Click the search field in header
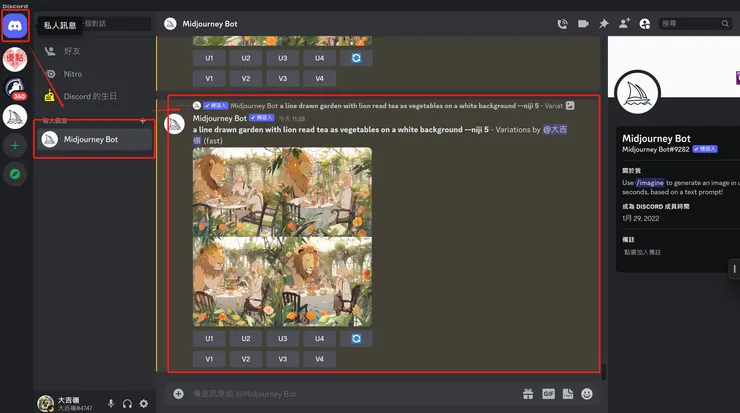 click(694, 24)
